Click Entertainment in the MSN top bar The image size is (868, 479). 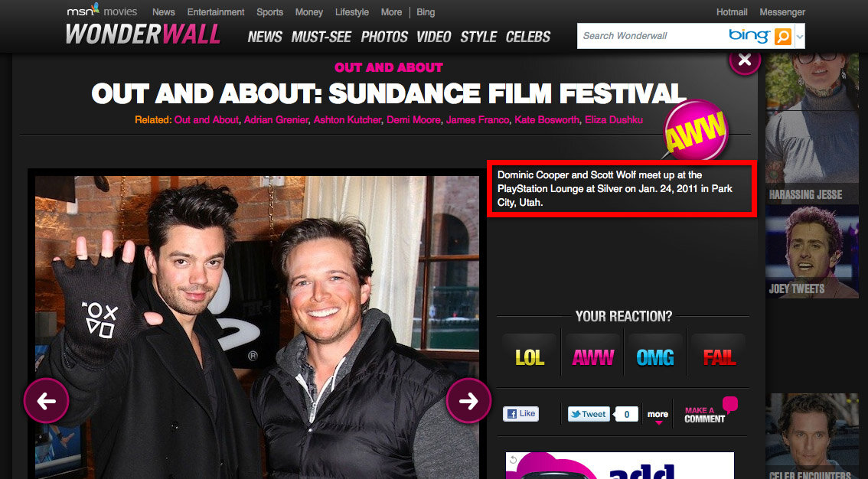[215, 12]
